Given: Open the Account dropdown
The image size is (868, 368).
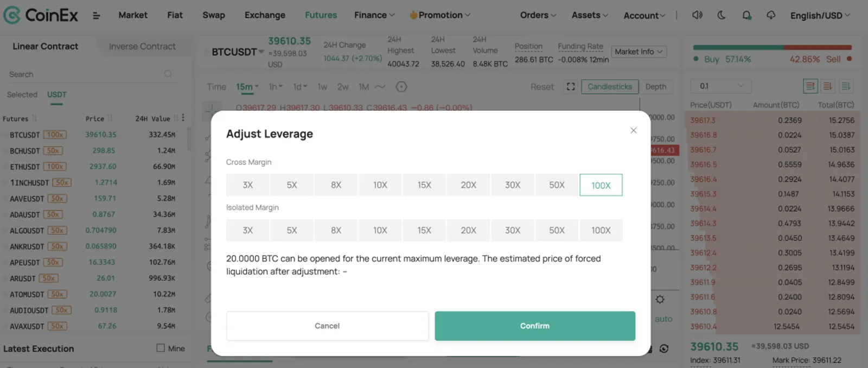Looking at the screenshot, I should (x=644, y=16).
